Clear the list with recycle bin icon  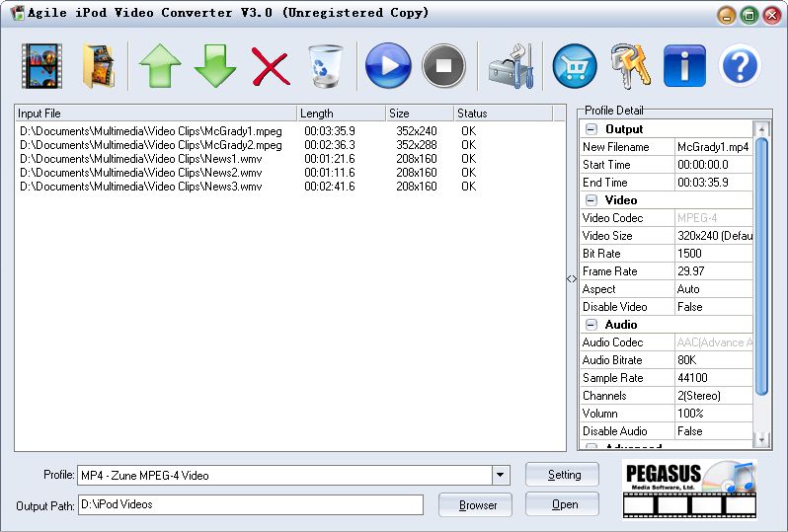[325, 66]
